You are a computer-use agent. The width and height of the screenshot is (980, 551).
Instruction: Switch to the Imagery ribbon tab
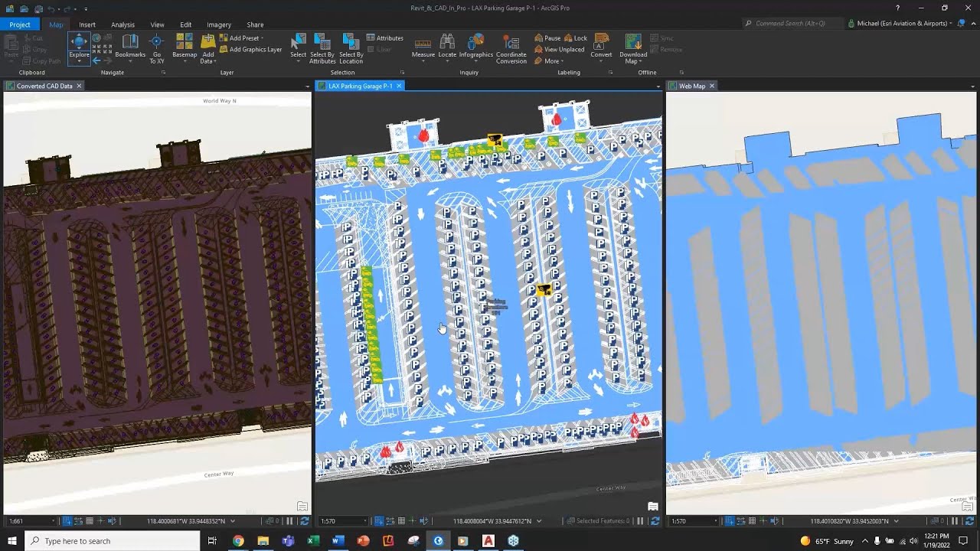coord(219,24)
